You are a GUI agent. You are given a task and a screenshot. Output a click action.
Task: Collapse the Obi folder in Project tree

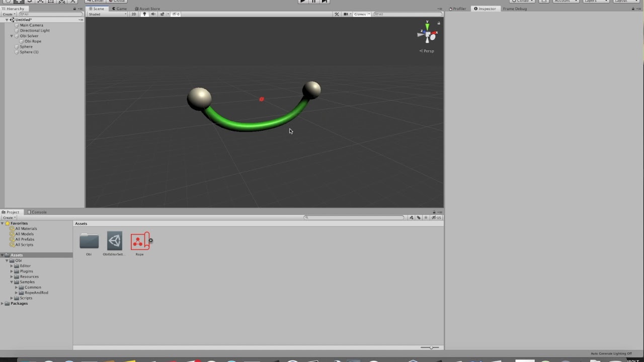(x=7, y=260)
